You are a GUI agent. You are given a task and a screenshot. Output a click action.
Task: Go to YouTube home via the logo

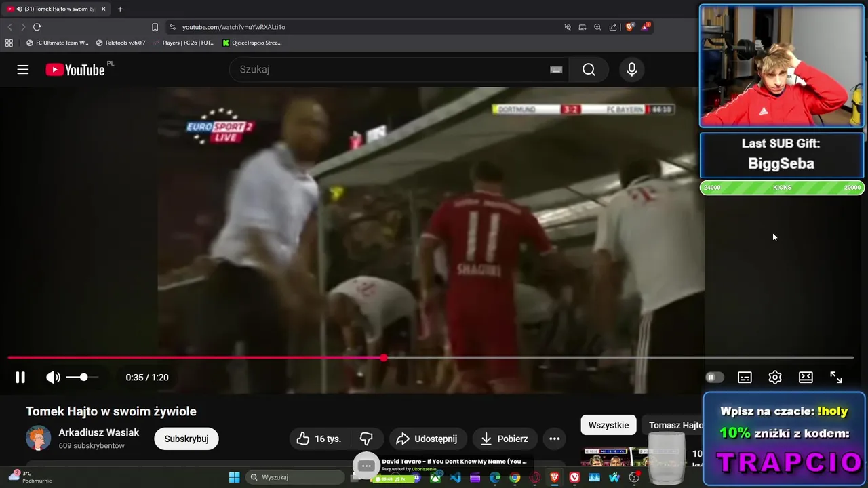[x=75, y=70]
